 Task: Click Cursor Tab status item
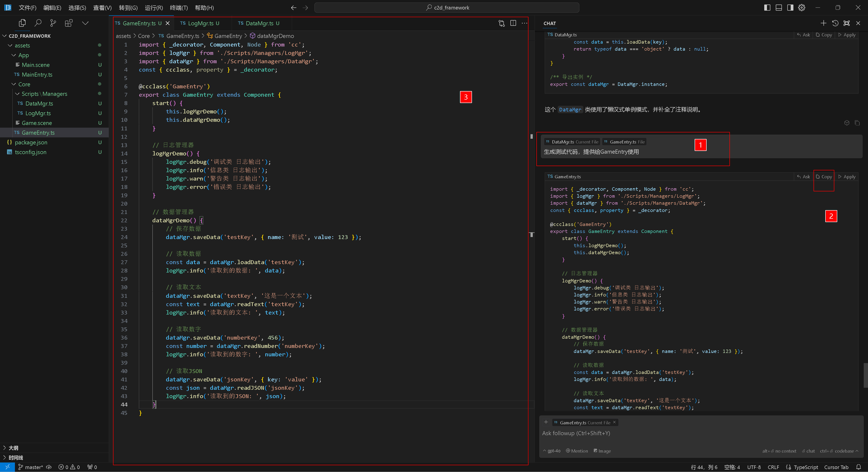click(836, 467)
